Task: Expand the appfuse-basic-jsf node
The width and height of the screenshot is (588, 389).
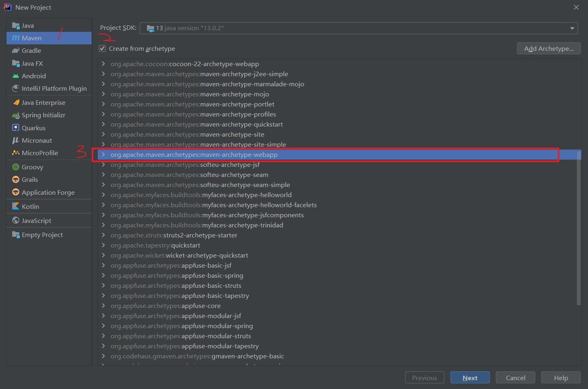Action: coord(103,265)
